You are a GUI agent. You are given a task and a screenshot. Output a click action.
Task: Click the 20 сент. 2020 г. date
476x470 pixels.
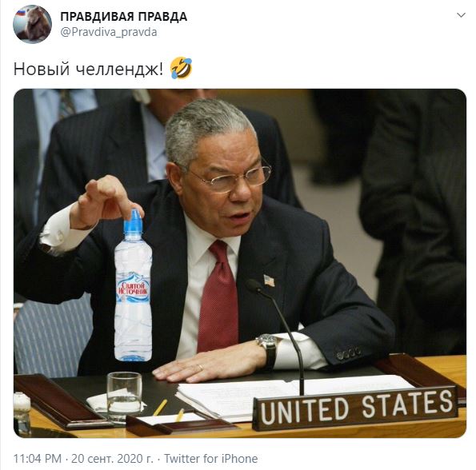pos(112,459)
